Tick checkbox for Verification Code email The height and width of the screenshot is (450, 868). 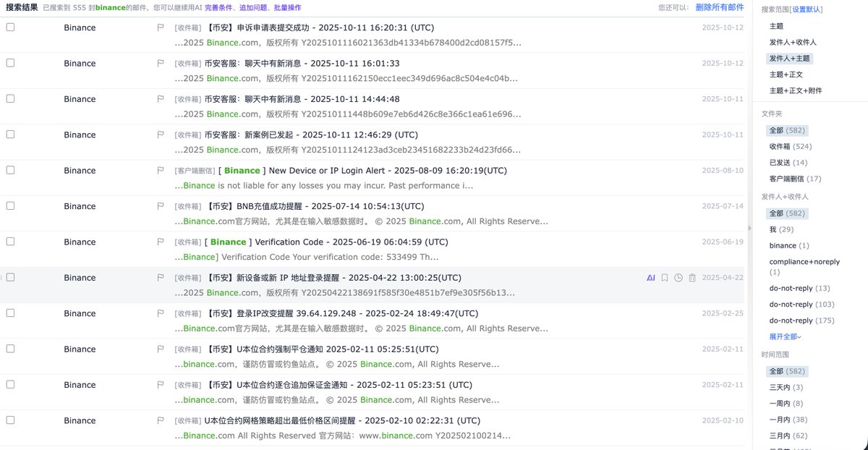coord(10,241)
